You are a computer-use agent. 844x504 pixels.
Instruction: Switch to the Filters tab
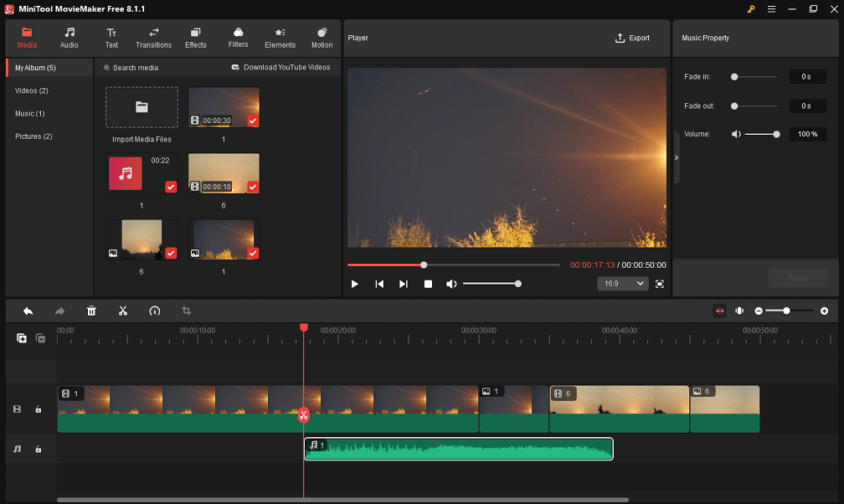[x=238, y=39]
